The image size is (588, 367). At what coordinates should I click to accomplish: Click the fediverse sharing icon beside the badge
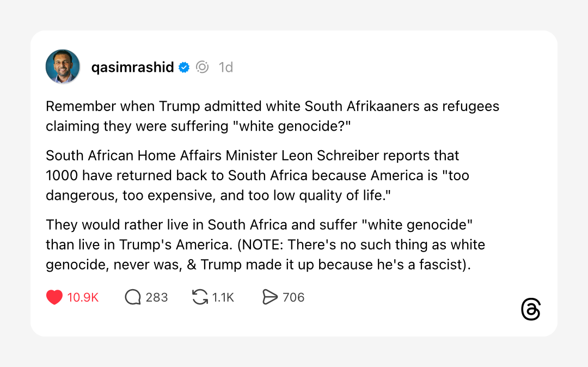(202, 68)
